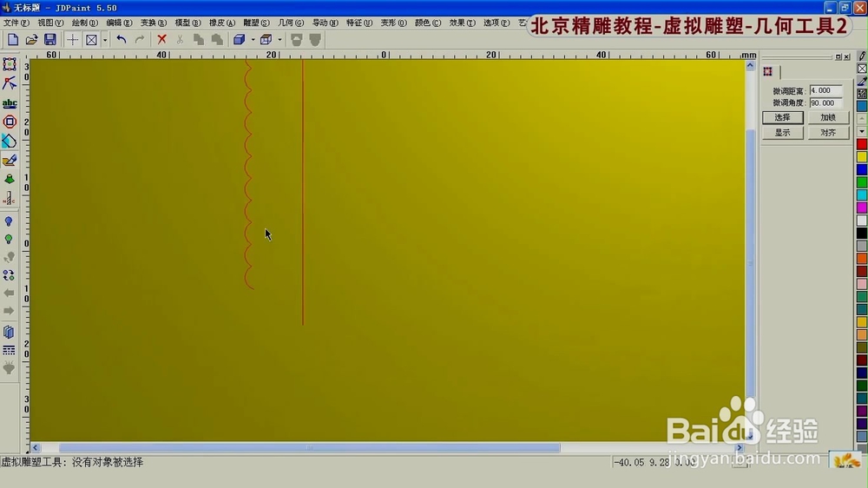Select the red octagon shape tool
The height and width of the screenshot is (488, 868).
pos(10,122)
